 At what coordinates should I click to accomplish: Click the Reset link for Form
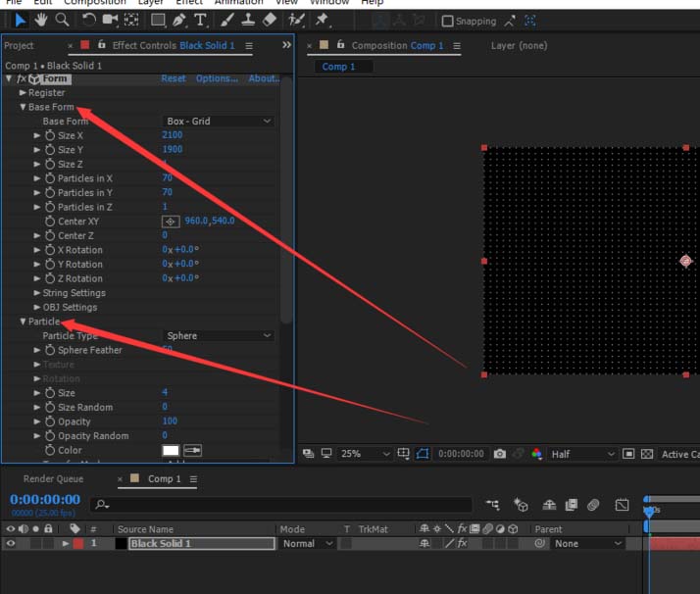pos(174,78)
